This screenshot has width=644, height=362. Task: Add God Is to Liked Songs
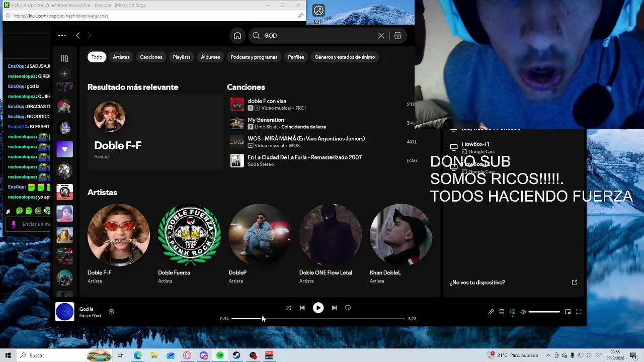tap(111, 312)
